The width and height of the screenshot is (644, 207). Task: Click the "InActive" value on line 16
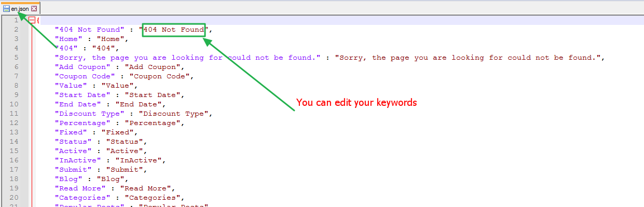tap(139, 160)
